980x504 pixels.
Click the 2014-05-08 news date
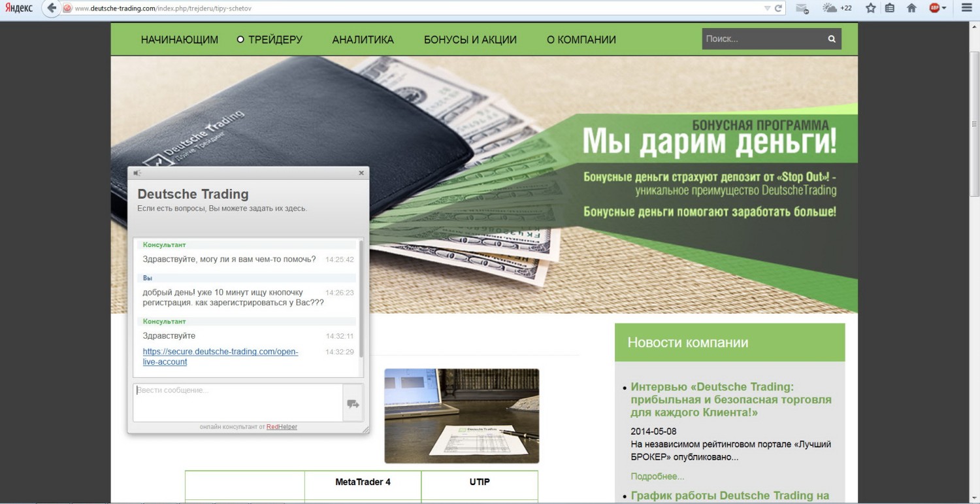click(653, 431)
